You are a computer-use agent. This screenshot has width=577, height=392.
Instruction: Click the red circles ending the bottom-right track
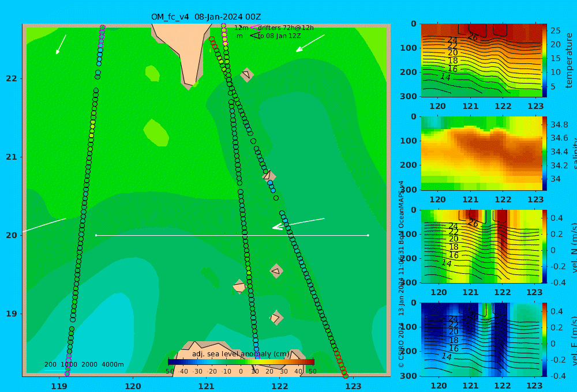(x=341, y=364)
